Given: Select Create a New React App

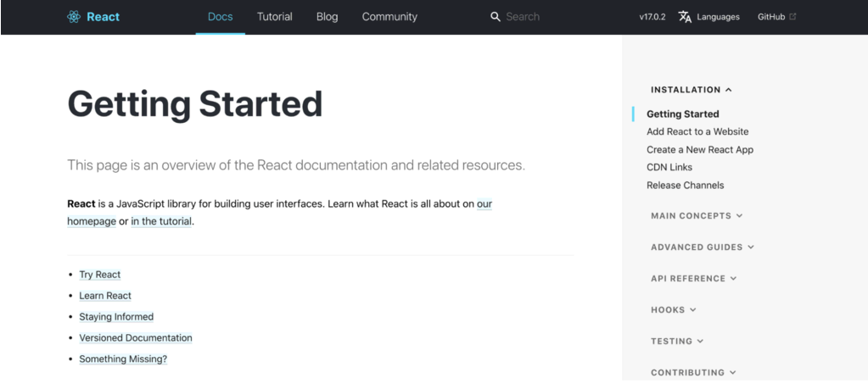Looking at the screenshot, I should [700, 150].
